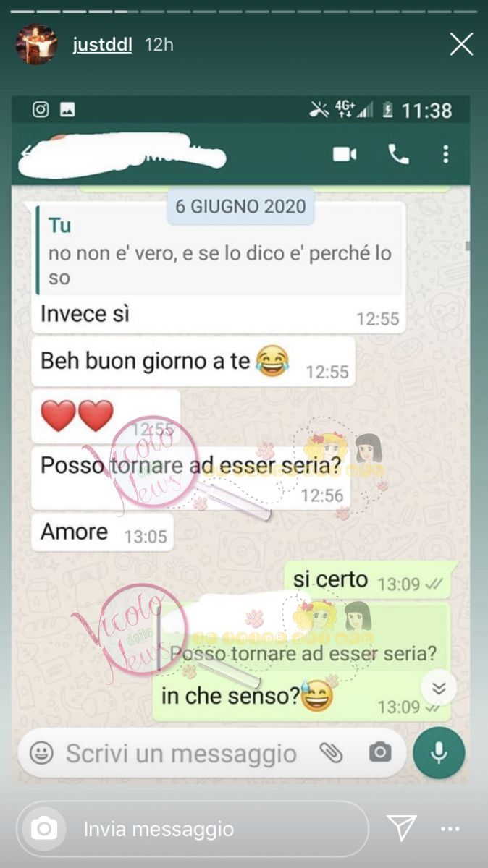The width and height of the screenshot is (488, 868).
Task: Tap the story progress bar segments
Action: tap(244, 12)
